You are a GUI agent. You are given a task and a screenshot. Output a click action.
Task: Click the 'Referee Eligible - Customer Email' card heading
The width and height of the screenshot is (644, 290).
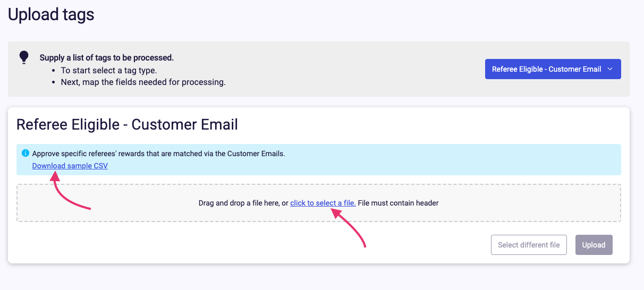[x=127, y=124]
